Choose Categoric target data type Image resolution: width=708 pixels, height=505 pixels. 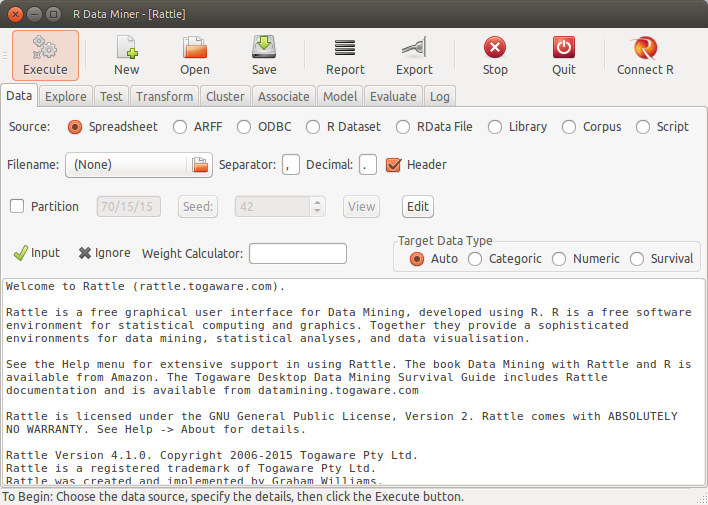[475, 259]
